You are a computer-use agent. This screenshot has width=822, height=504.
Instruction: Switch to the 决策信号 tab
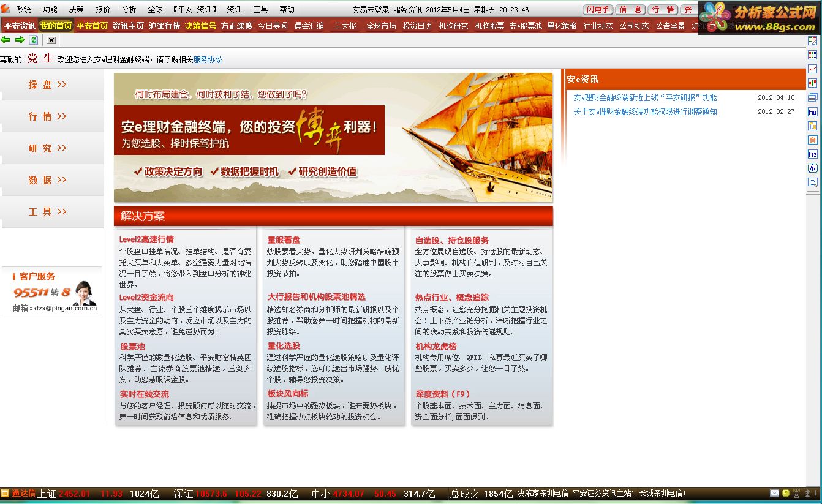[x=200, y=26]
